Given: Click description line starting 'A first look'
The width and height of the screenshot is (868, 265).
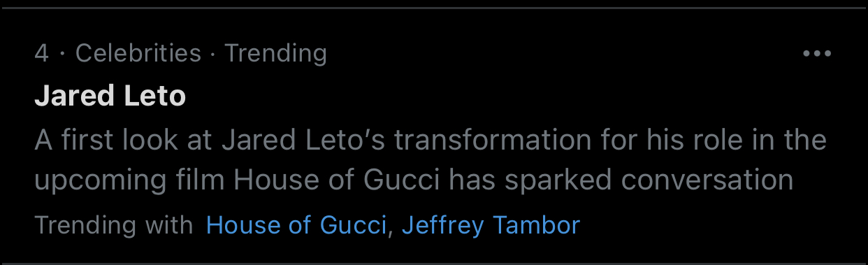Looking at the screenshot, I should pos(431,140).
